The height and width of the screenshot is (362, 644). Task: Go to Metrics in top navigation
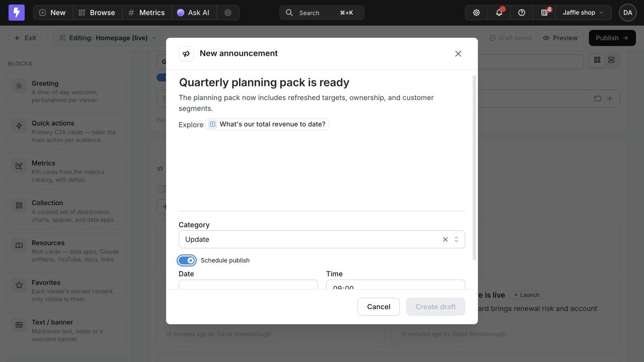(x=146, y=13)
